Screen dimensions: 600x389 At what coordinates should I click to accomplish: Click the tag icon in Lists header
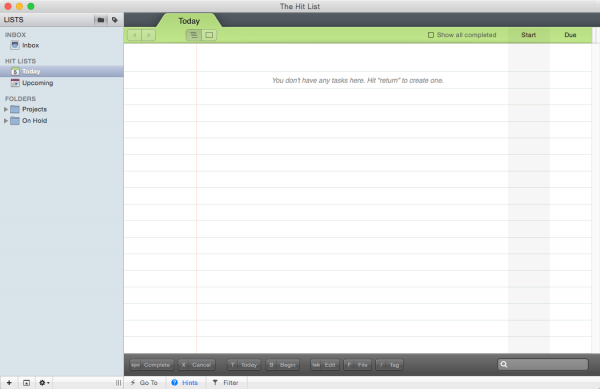point(115,20)
